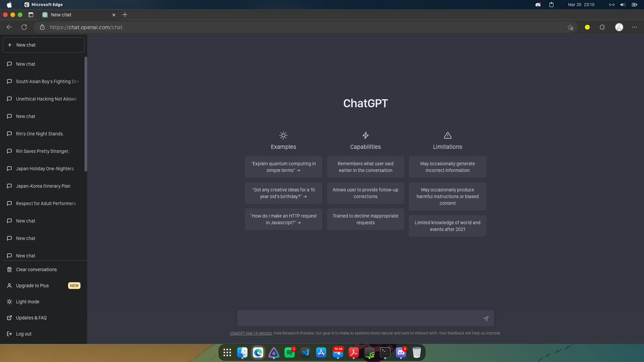Open the Edge profile avatar
This screenshot has width=644, height=362.
[619, 27]
